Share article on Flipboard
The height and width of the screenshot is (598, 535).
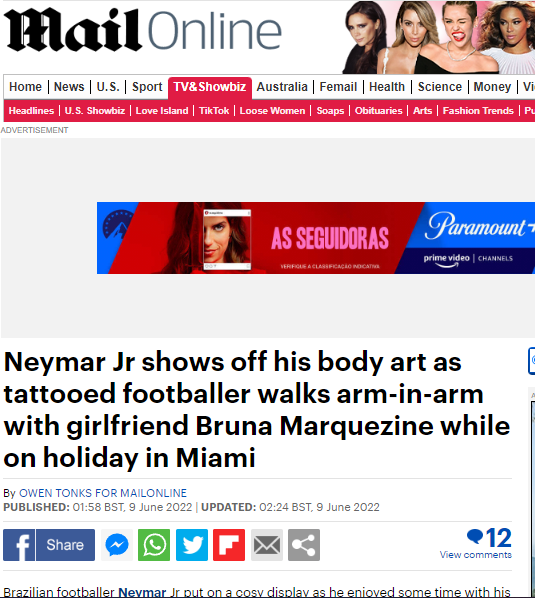tap(229, 545)
